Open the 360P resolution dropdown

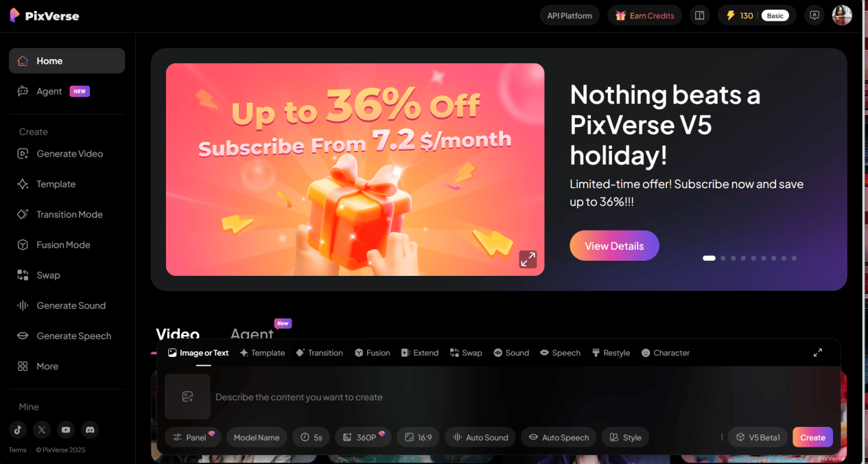coord(363,437)
